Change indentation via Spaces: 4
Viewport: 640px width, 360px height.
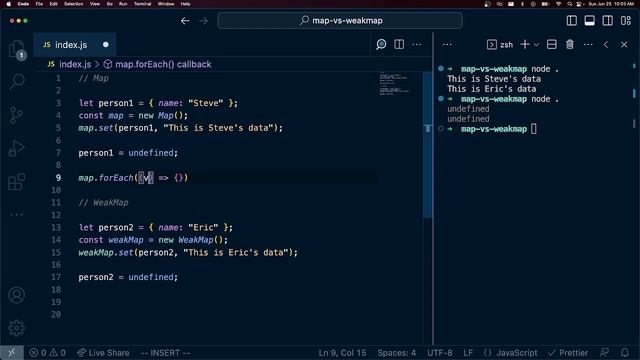396,353
